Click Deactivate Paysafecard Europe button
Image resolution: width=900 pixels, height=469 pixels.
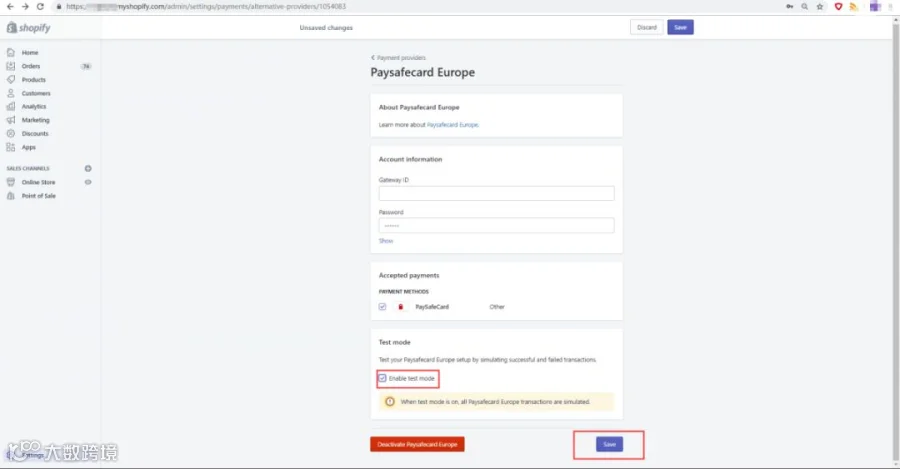click(417, 444)
